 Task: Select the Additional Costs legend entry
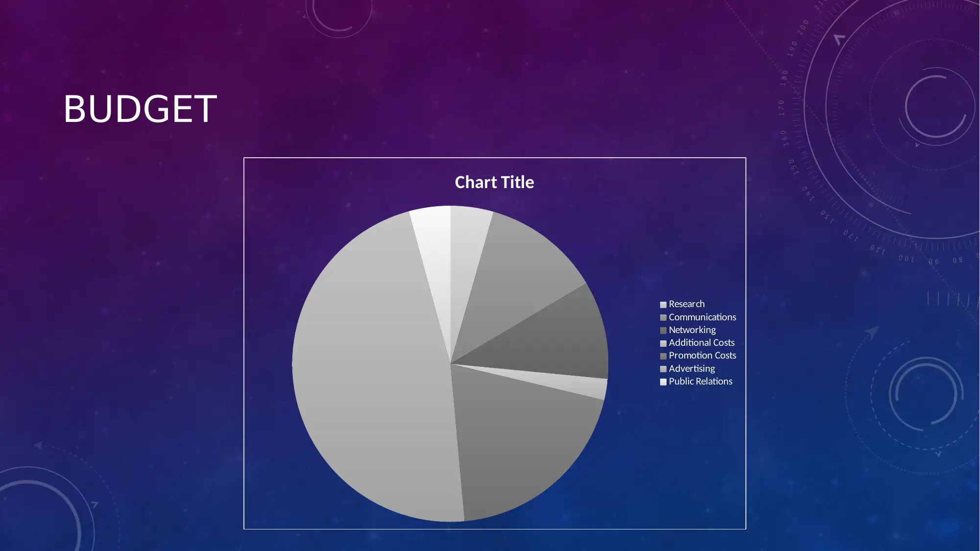pos(697,343)
